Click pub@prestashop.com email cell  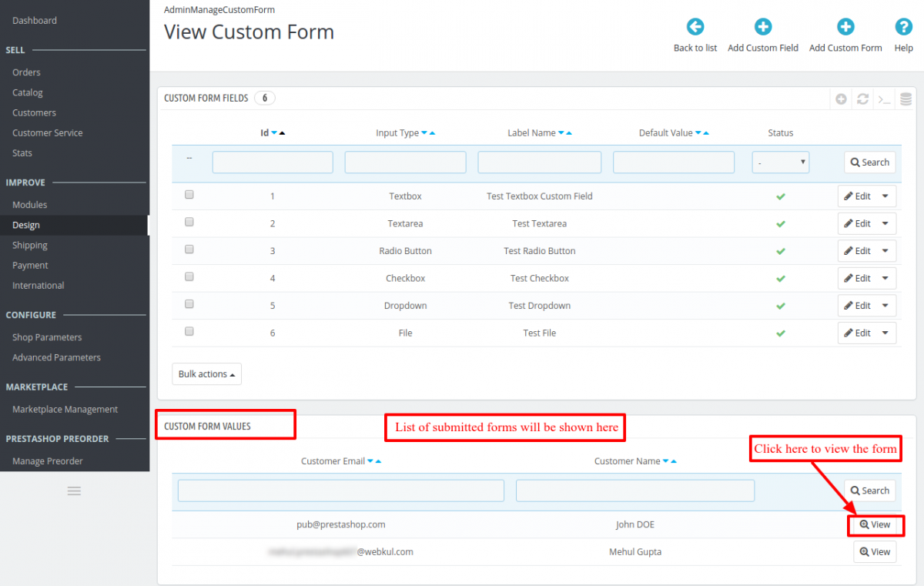[x=341, y=524]
